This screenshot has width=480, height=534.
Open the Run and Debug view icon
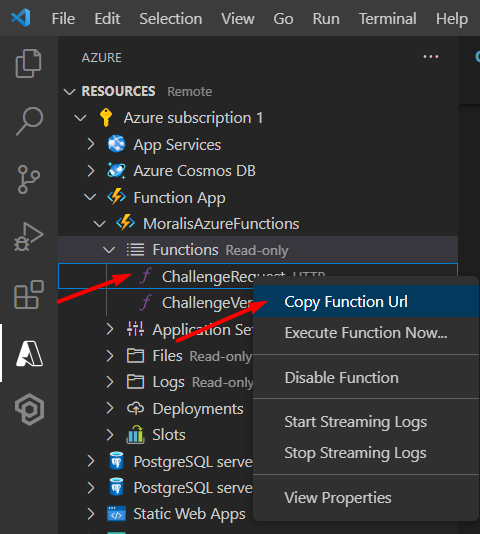coord(29,237)
